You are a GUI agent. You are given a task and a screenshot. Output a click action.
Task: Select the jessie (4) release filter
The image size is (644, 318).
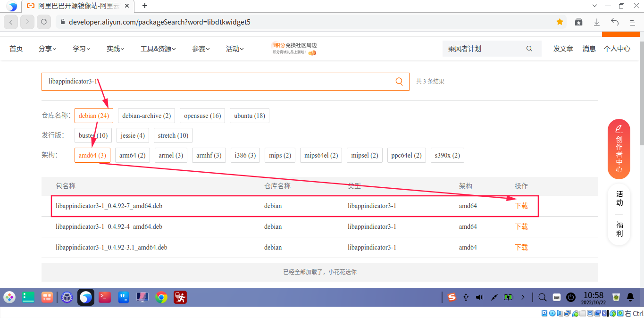133,135
